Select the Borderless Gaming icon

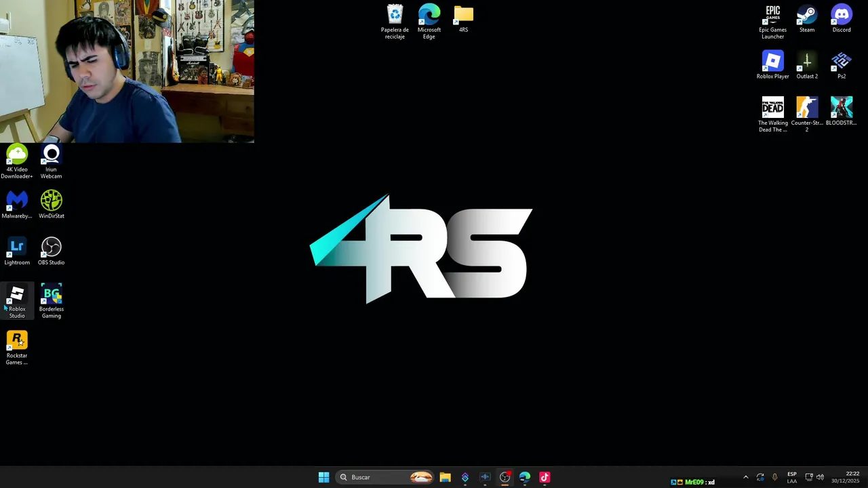click(x=51, y=301)
